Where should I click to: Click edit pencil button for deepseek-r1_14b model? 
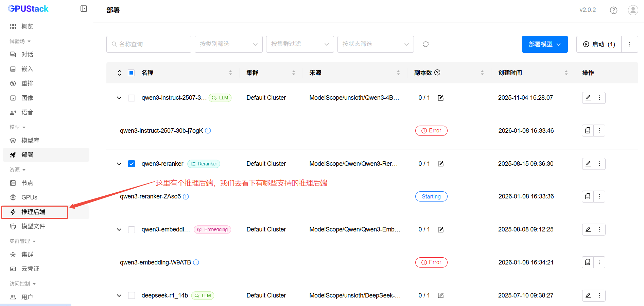pyautogui.click(x=588, y=295)
